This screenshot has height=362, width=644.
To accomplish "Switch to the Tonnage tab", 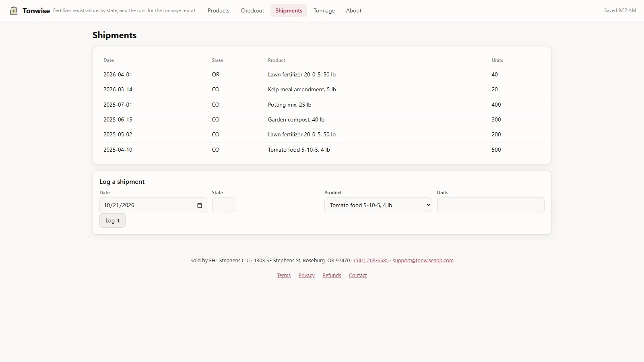I will [x=324, y=10].
